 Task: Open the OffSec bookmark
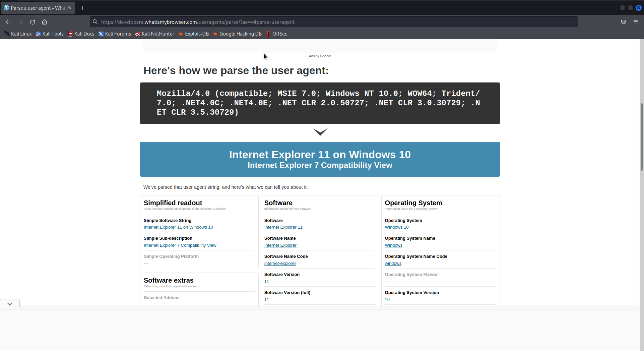277,34
